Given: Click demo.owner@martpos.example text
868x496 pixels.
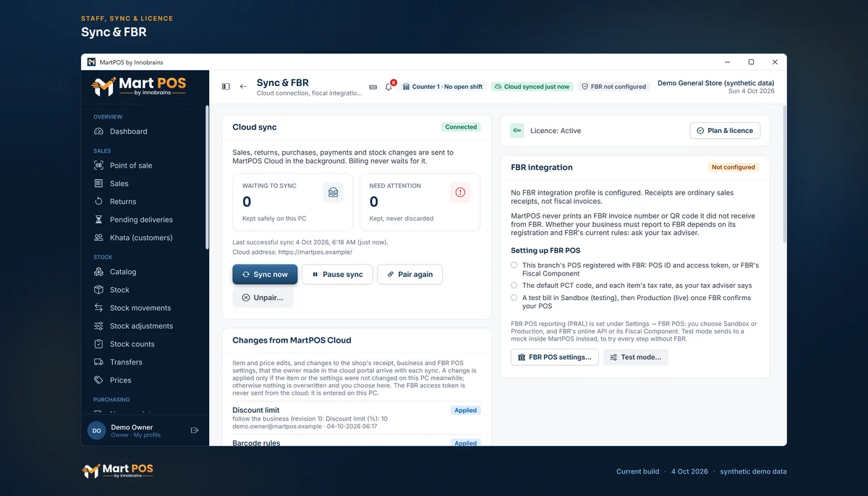Looking at the screenshot, I should click(x=277, y=427).
